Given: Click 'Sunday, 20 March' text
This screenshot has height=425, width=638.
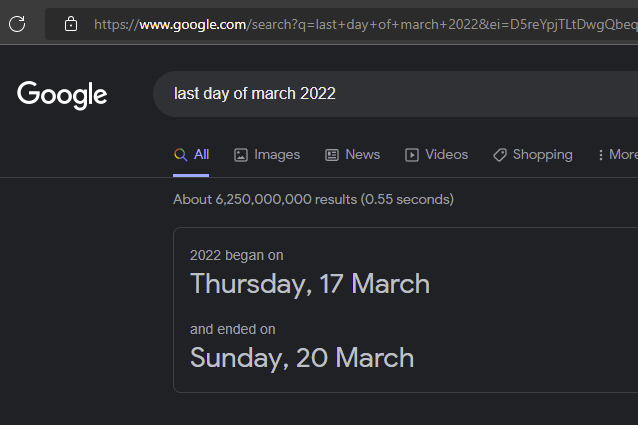Looking at the screenshot, I should pyautogui.click(x=302, y=358).
